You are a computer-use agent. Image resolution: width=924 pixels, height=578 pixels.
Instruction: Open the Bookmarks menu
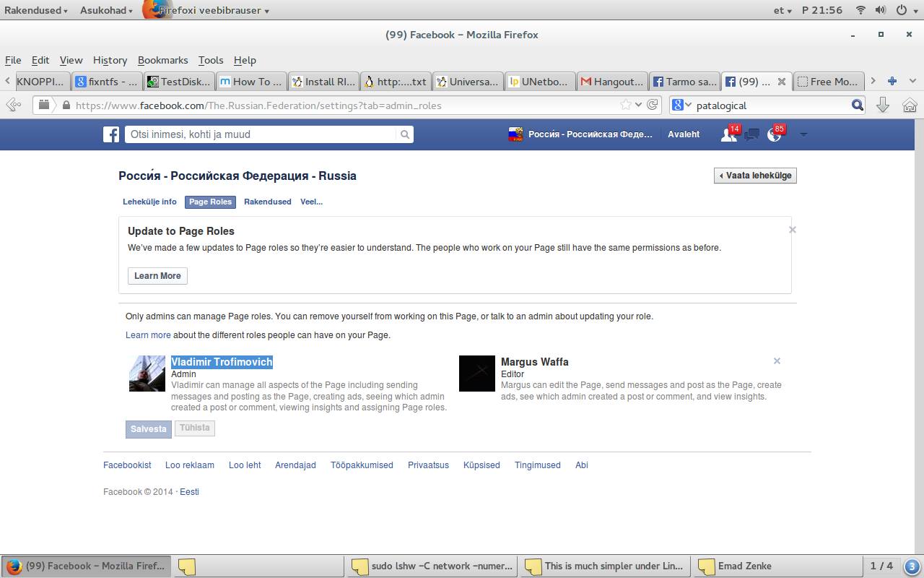162,60
